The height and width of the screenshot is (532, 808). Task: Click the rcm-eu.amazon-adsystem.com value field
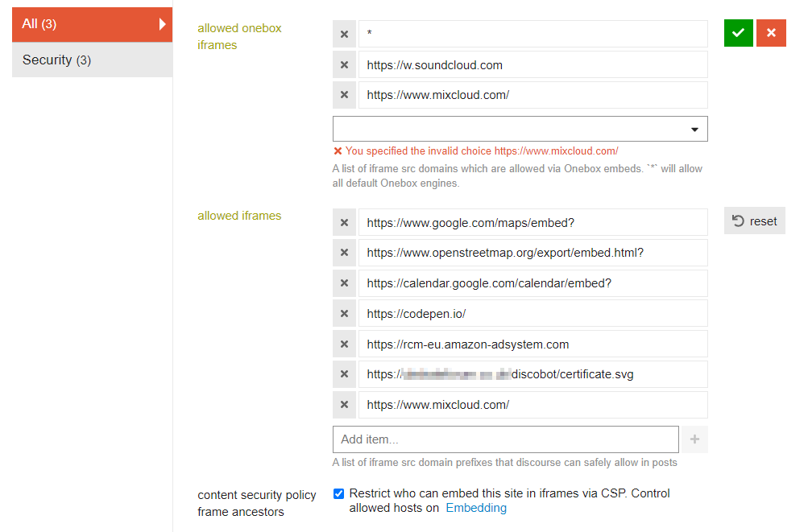(532, 344)
